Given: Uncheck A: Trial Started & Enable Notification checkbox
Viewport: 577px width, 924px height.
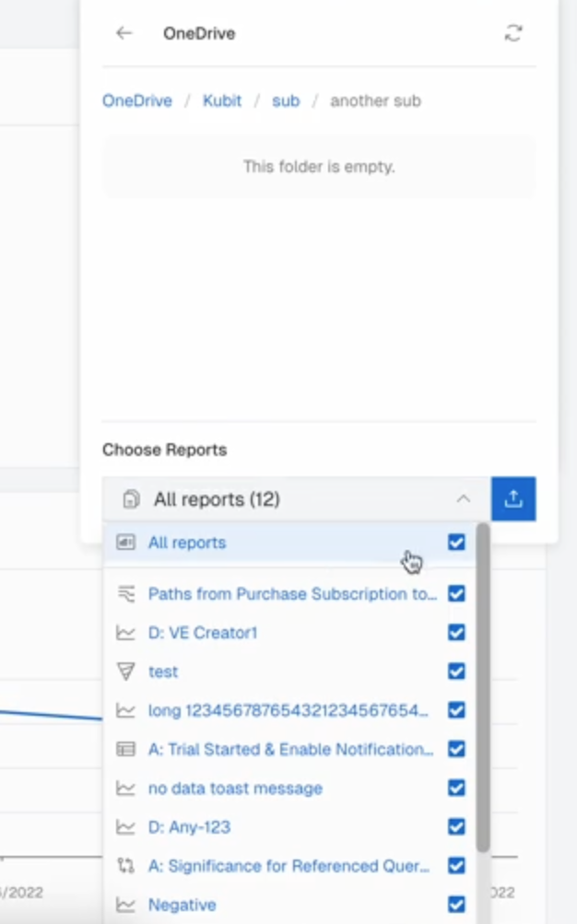Looking at the screenshot, I should pos(457,749).
